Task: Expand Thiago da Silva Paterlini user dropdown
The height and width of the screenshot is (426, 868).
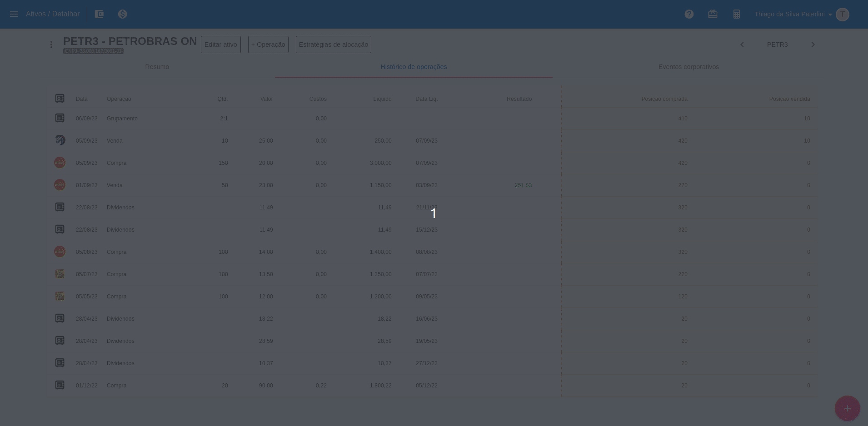Action: pos(793,15)
